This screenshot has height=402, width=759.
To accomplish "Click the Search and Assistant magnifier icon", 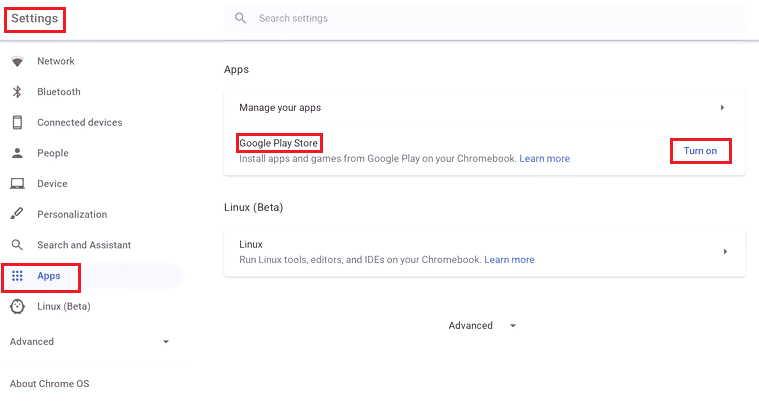I will point(17,245).
